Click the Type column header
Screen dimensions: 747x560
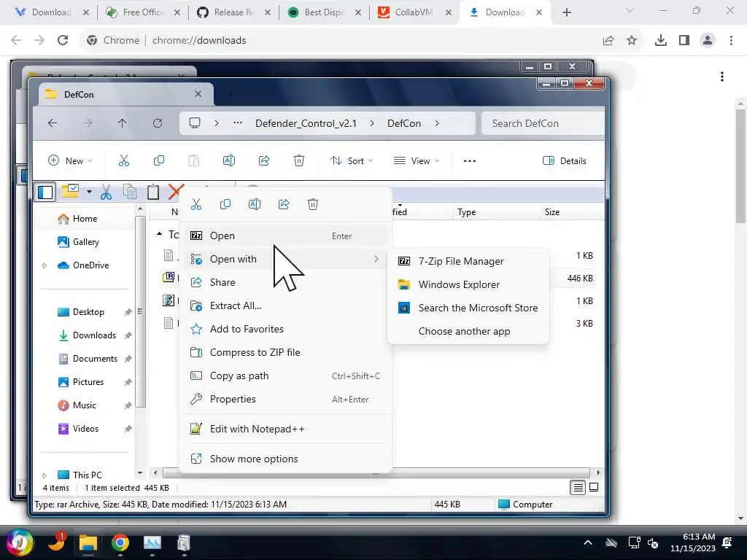[496, 212]
